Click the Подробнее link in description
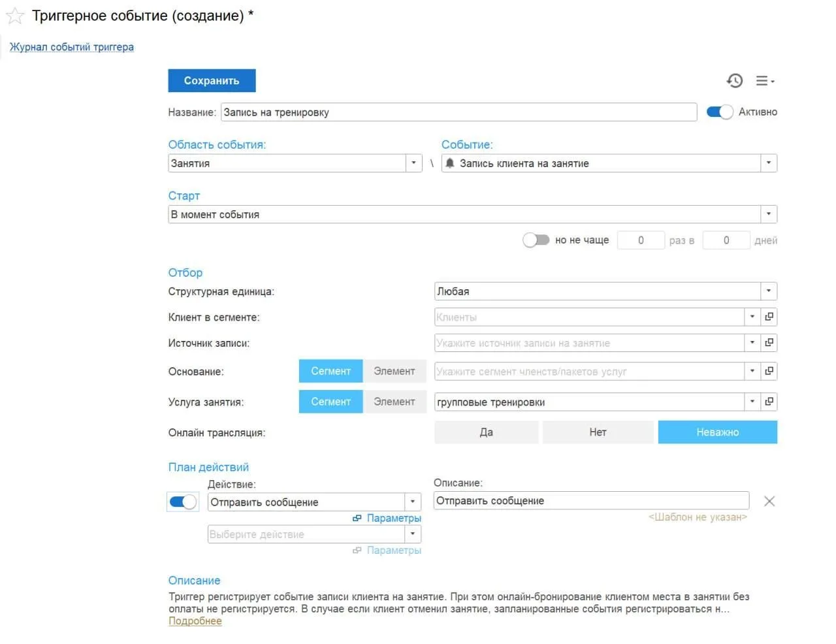 point(195,621)
